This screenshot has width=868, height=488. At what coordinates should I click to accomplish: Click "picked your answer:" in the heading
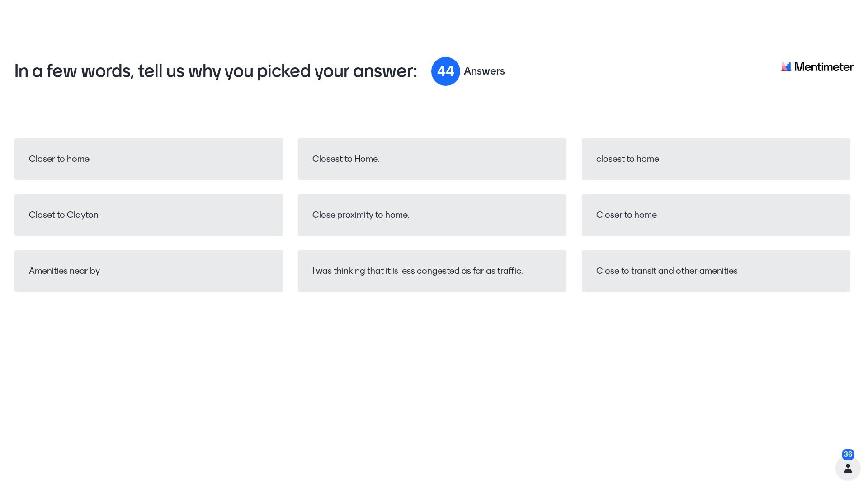[337, 71]
